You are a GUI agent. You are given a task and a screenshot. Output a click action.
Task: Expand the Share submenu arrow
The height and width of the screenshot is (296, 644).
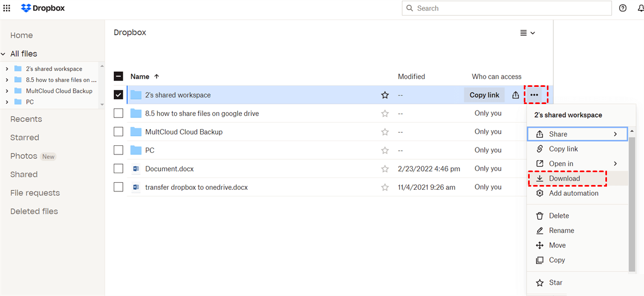click(x=616, y=134)
